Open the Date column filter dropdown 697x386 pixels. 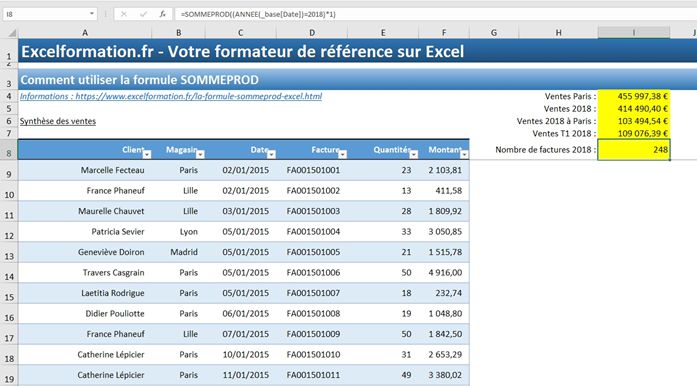coord(271,154)
